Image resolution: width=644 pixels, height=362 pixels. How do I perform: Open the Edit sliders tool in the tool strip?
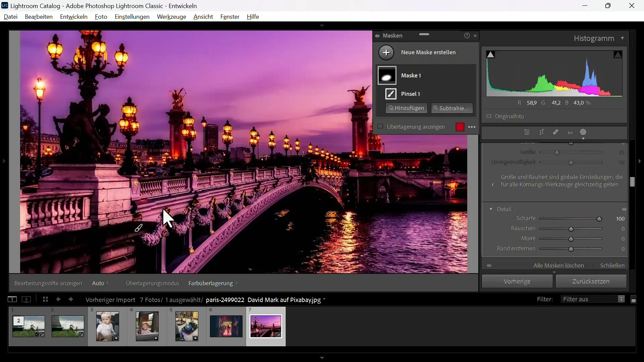[527, 132]
